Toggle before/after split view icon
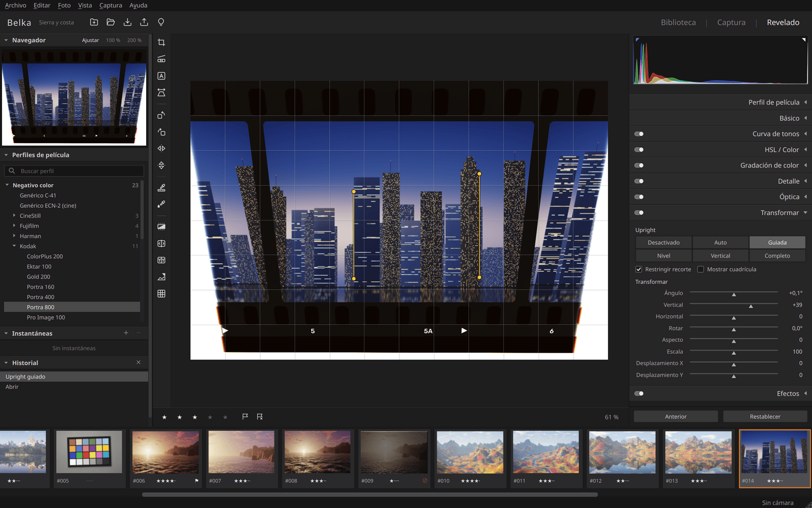The height and width of the screenshot is (508, 812). (161, 244)
